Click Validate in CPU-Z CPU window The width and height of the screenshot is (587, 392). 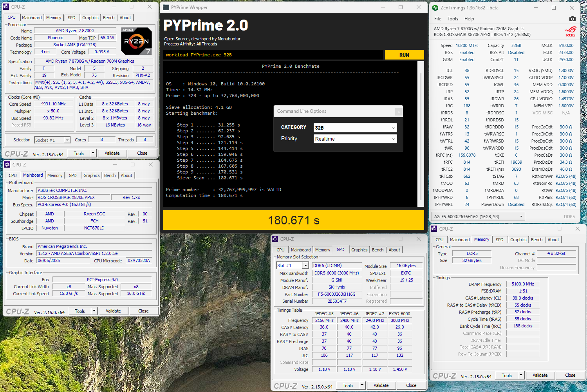click(112, 153)
